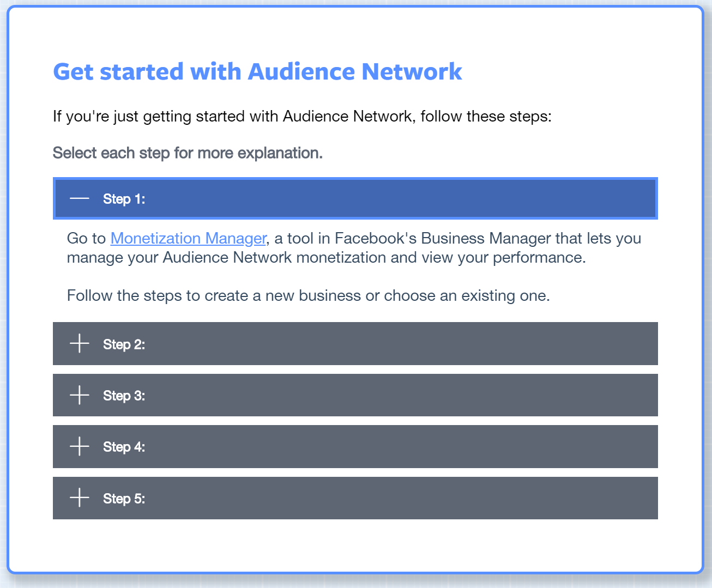Select the 'Step 2:' label text
Screen dimensions: 712x588
[124, 344]
